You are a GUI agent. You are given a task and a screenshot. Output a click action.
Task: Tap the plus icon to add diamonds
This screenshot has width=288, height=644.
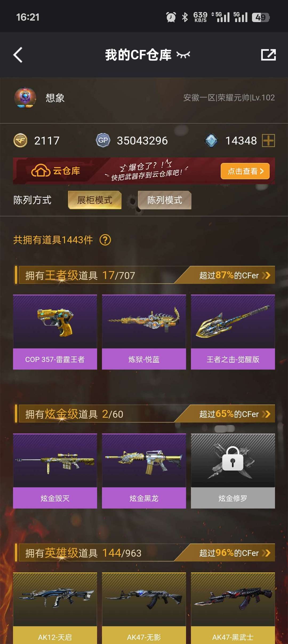(x=268, y=141)
